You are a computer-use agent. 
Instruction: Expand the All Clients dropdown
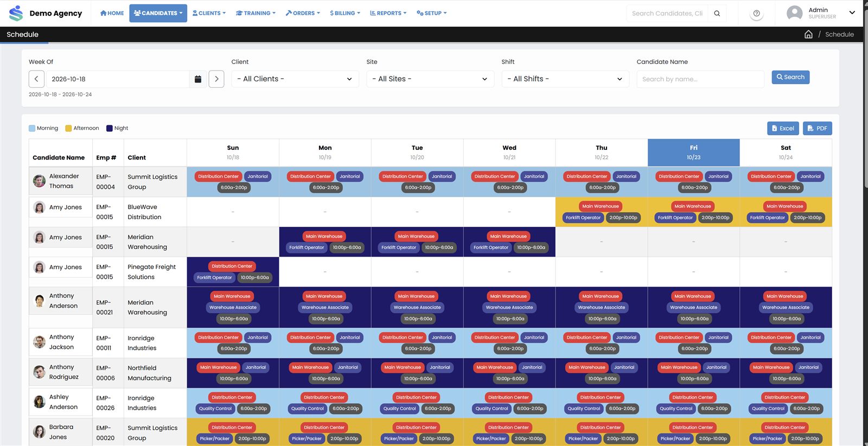[x=295, y=79]
